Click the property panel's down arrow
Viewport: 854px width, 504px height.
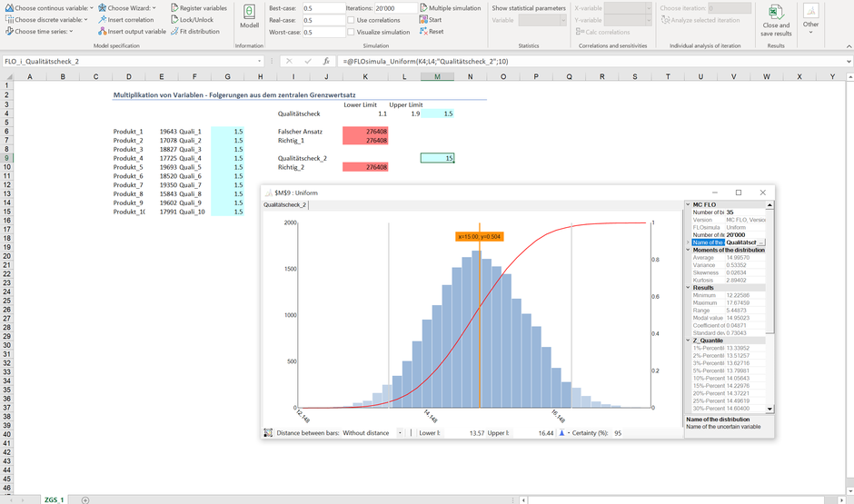coord(770,409)
